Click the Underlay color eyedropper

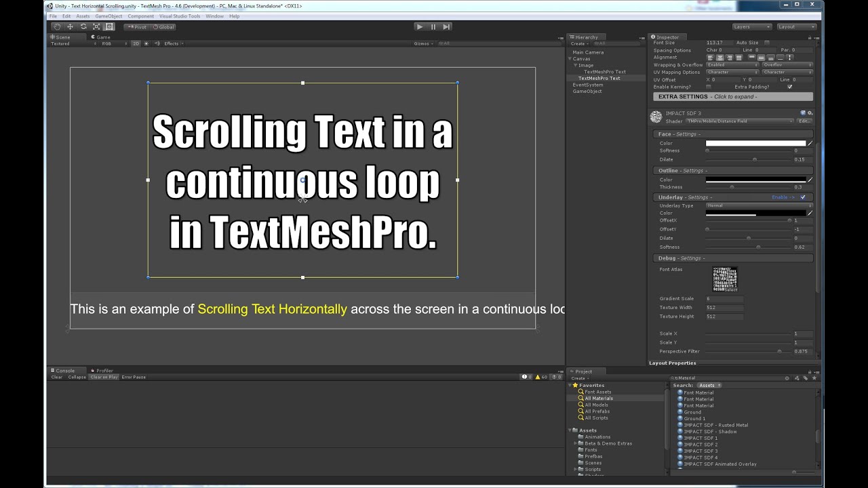(810, 213)
